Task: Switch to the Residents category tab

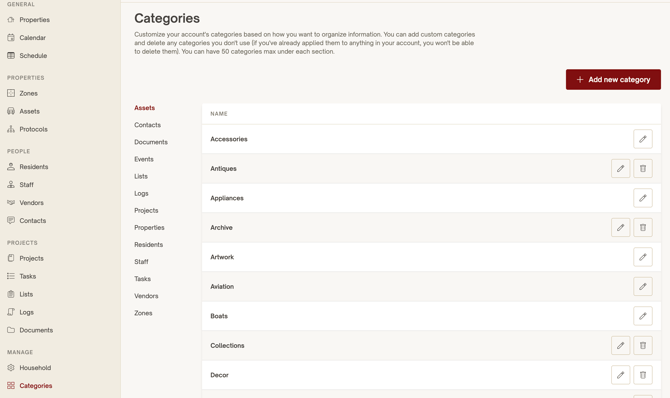Action: 149,245
